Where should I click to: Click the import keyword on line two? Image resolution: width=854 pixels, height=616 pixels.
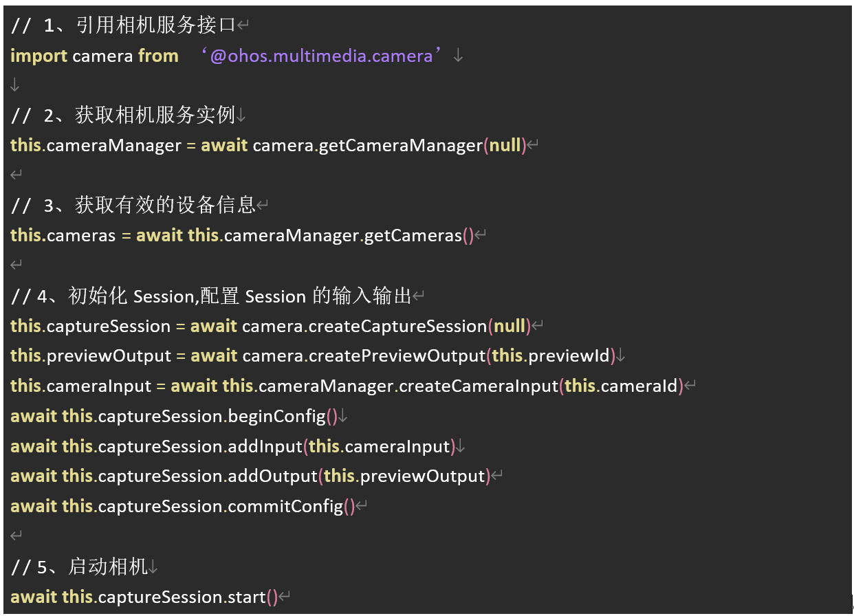[39, 56]
